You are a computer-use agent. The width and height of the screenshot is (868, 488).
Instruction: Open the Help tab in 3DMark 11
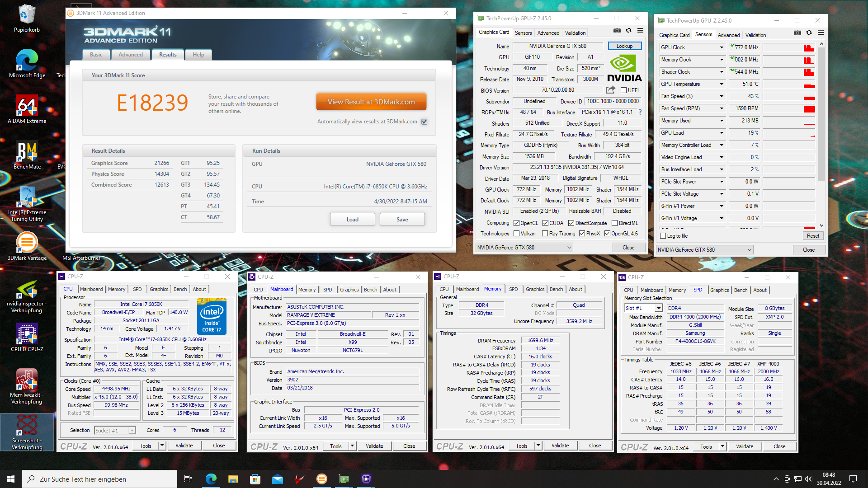[198, 55]
